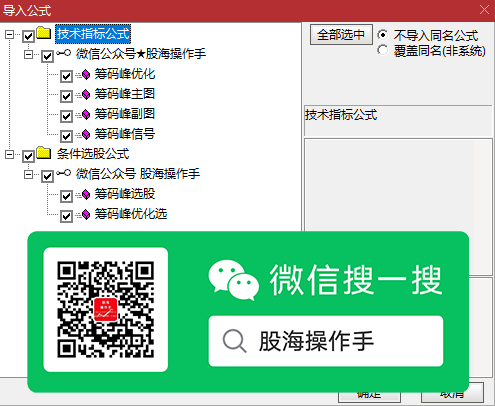495x406 pixels.
Task: Uncheck the 微信公众号 股海操作手 group under 条件选股公式
Action: (x=47, y=176)
